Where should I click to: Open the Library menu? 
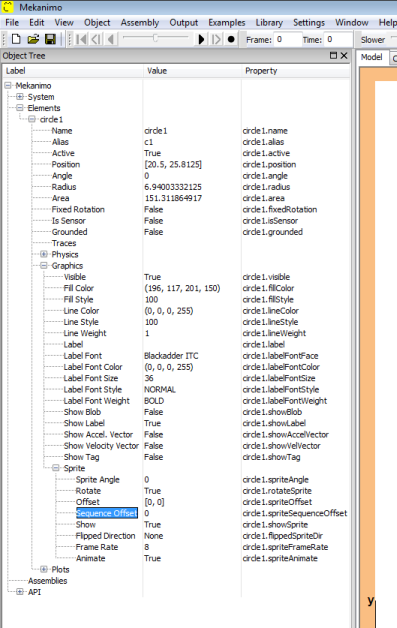click(269, 23)
